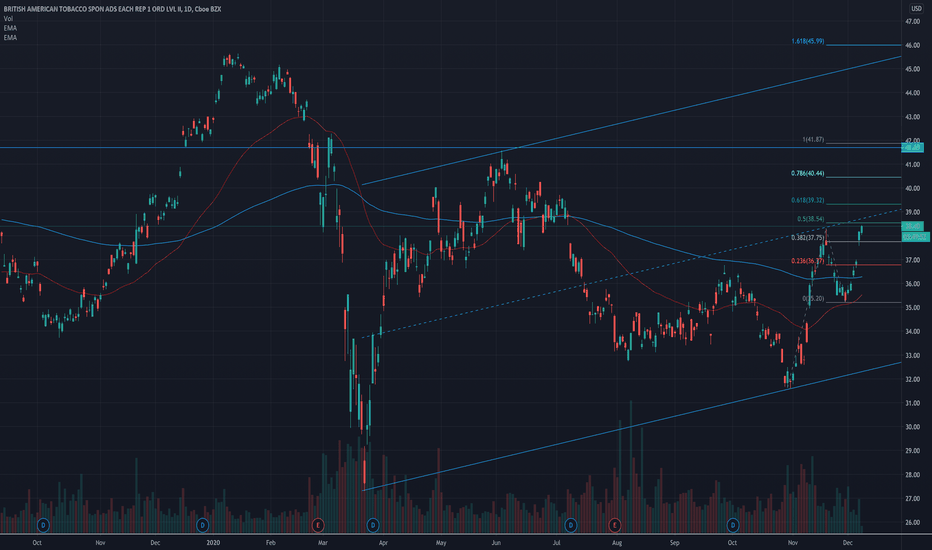
Task: Click the 0.382(37.75) Fibonacci level label
Action: 807,238
